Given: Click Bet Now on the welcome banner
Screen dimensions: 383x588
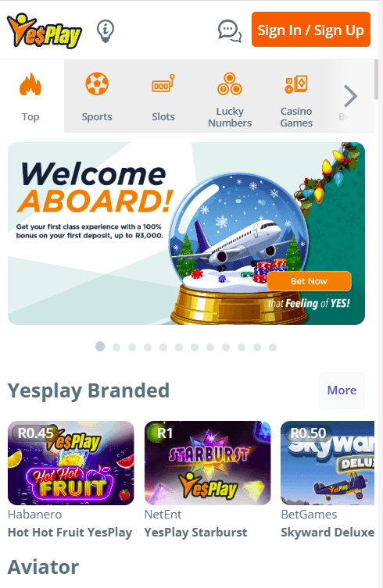Looking at the screenshot, I should click(x=309, y=281).
